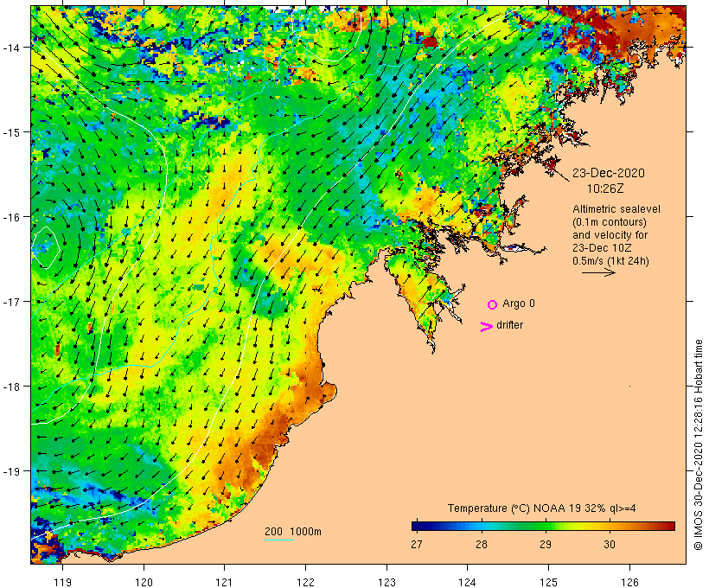Click the '-19' latitude axis label
This screenshot has height=588, width=709.
tap(11, 471)
